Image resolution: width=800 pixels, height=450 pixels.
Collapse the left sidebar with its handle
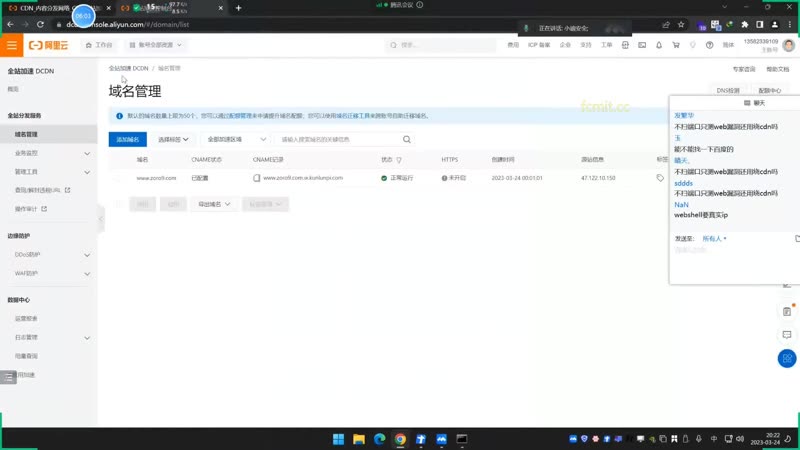tap(101, 219)
